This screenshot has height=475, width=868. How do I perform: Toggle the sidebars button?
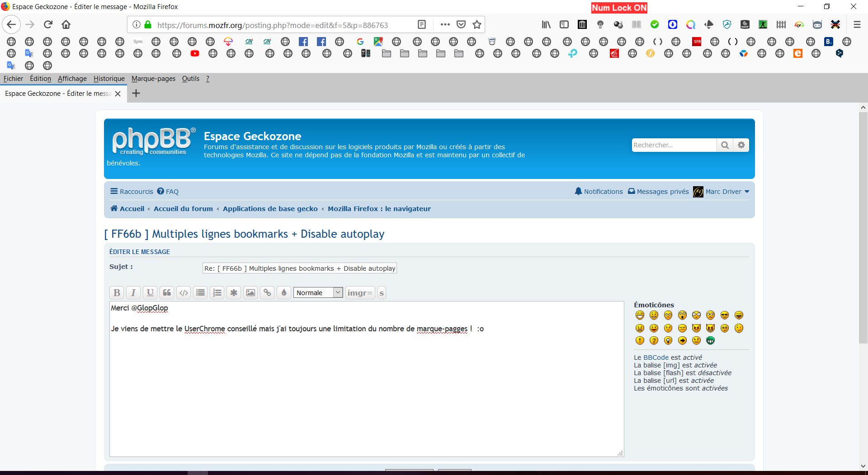(564, 24)
